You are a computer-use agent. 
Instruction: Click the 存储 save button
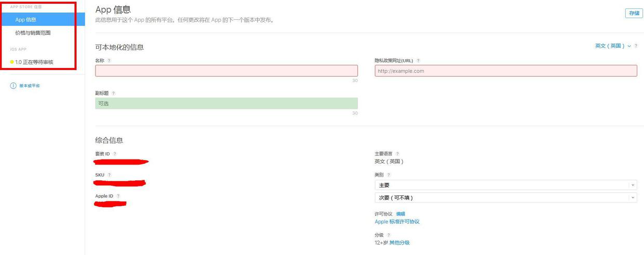[634, 14]
